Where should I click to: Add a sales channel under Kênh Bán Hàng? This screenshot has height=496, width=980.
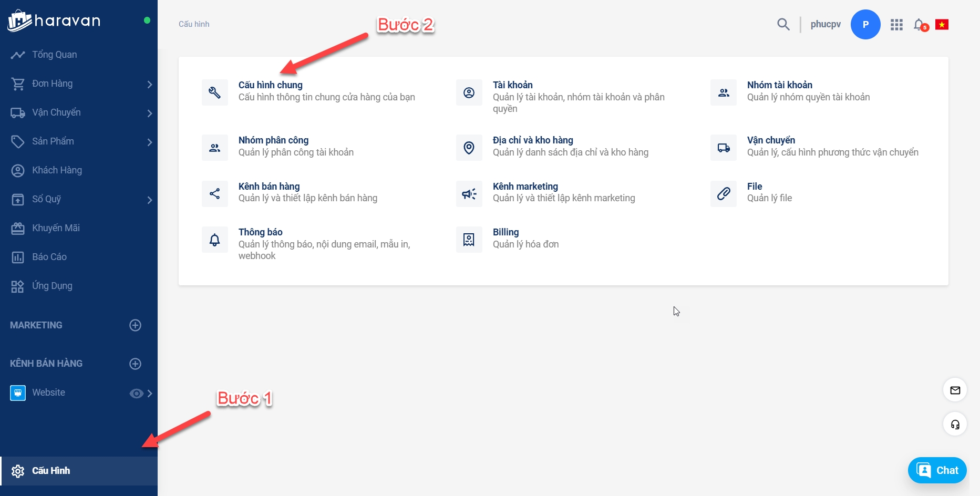[135, 364]
